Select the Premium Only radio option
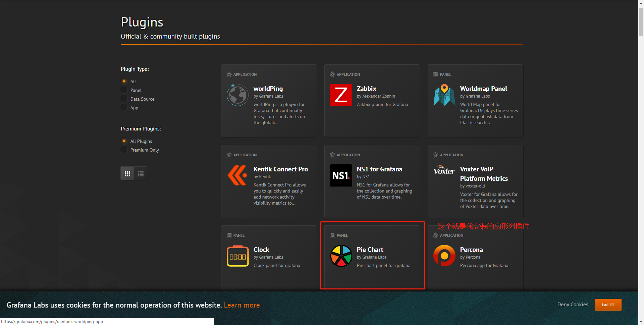 tap(124, 150)
